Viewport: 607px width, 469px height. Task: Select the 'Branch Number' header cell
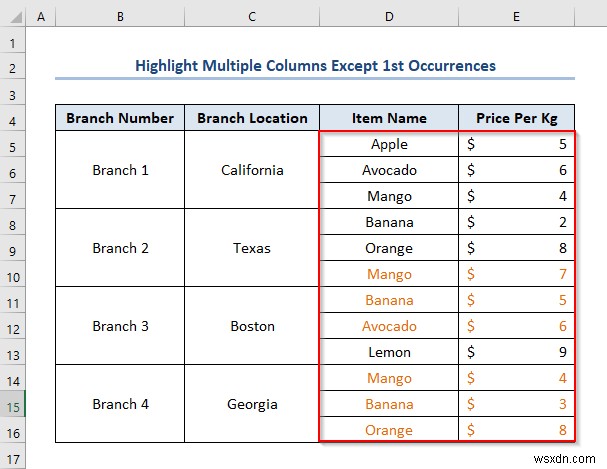(120, 118)
